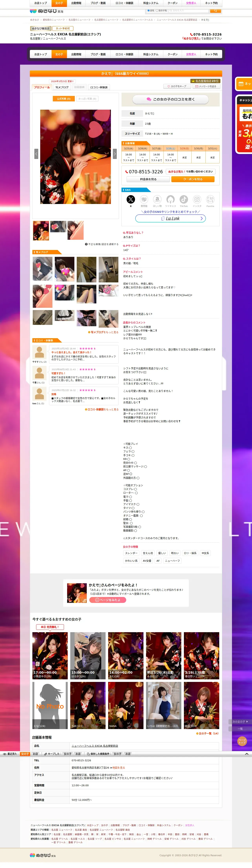Click お店 next to キープした

pos(78,754)
